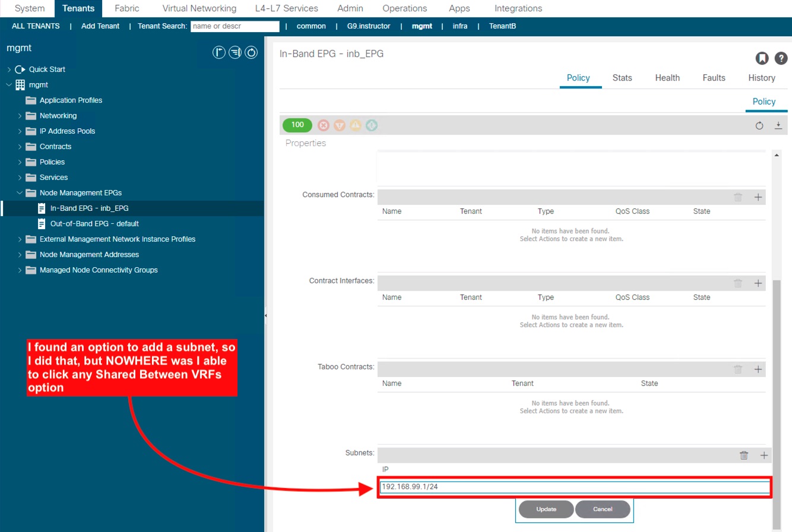Collapse the Node Management EPGs folder
Image resolution: width=792 pixels, height=532 pixels.
point(20,193)
